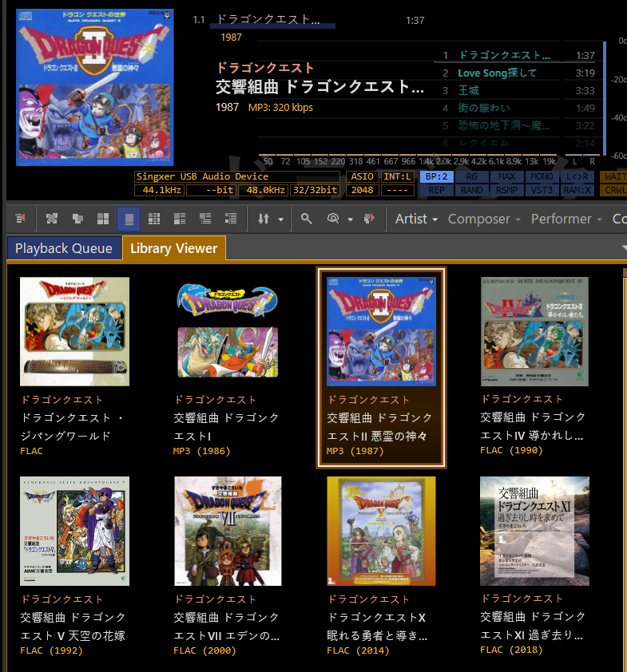Image resolution: width=627 pixels, height=672 pixels.
Task: Toggle the VST3 plugin button
Action: click(x=542, y=190)
